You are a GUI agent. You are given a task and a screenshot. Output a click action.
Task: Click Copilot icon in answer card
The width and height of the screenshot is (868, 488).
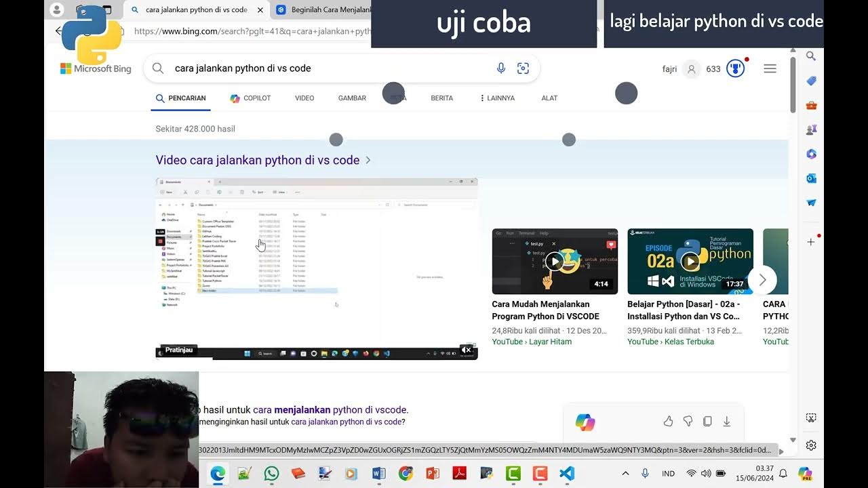[585, 422]
